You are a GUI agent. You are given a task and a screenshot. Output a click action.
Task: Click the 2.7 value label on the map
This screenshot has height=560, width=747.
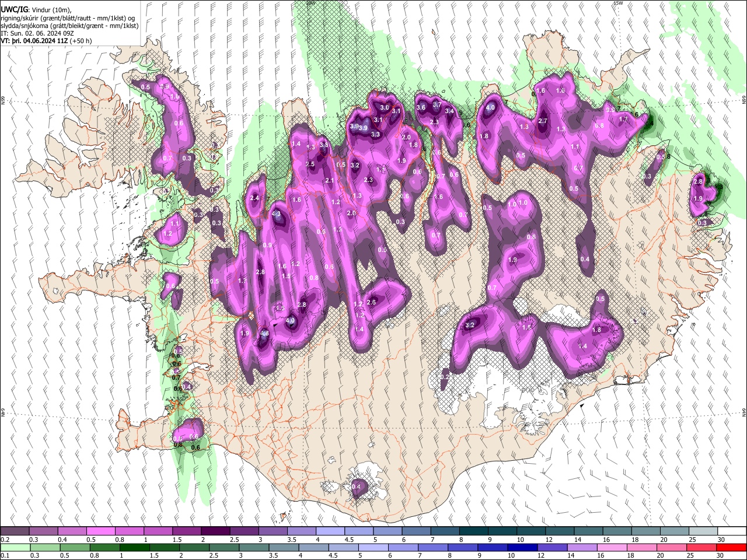pyautogui.click(x=543, y=121)
